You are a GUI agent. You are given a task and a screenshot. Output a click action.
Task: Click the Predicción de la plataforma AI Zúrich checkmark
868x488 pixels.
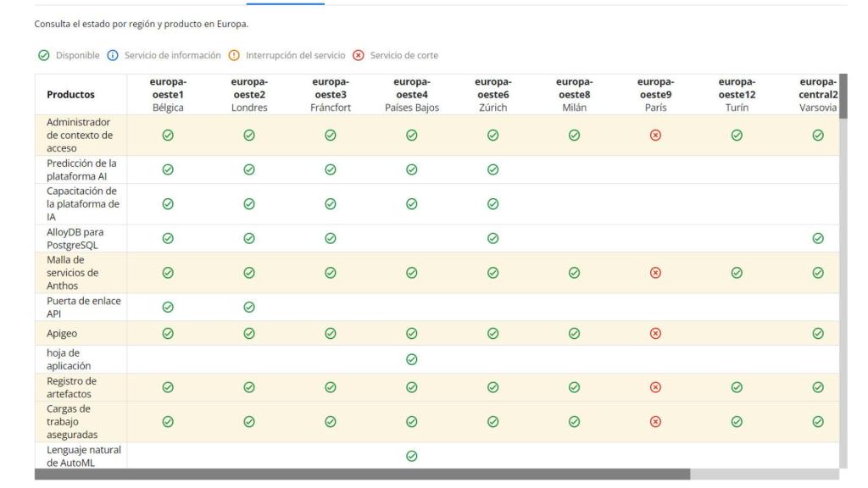(492, 169)
